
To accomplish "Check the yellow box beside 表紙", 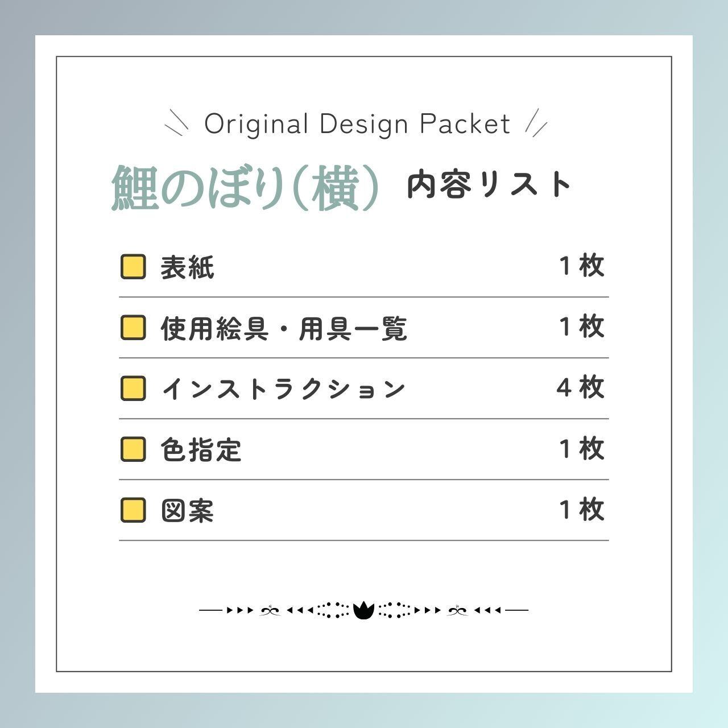I will [133, 267].
